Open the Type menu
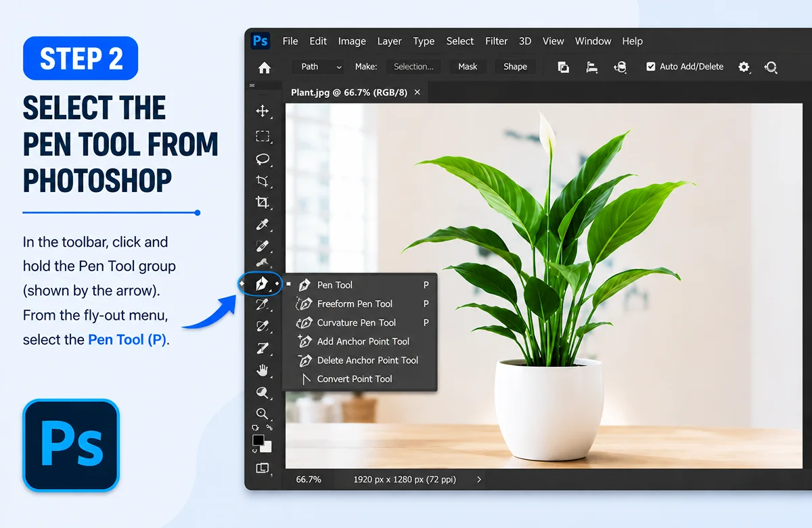Viewport: 812px width, 528px height. [424, 41]
